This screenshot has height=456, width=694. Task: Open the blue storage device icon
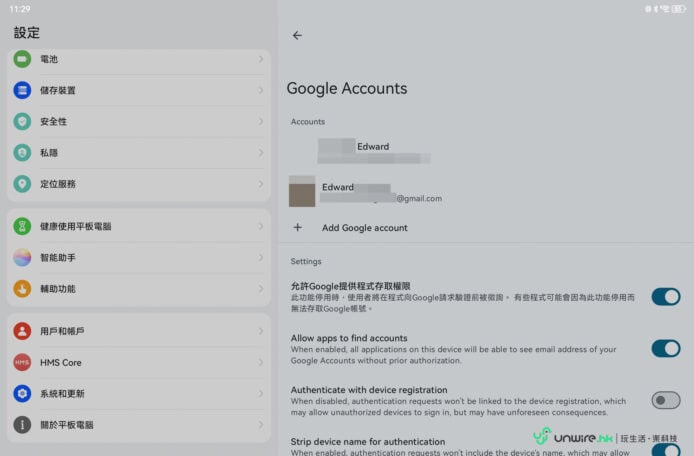(x=22, y=90)
